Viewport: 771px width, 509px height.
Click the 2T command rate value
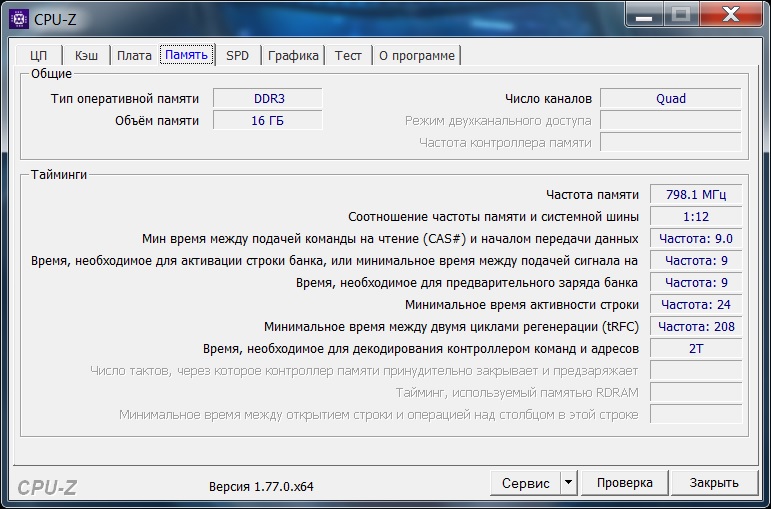tap(696, 349)
